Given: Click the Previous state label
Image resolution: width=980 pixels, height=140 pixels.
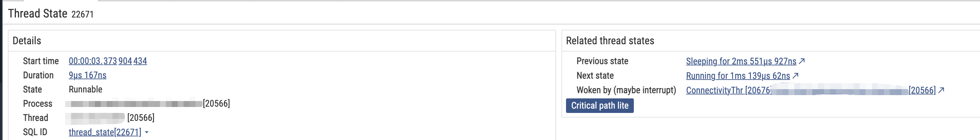Looking at the screenshot, I should click(x=602, y=61).
